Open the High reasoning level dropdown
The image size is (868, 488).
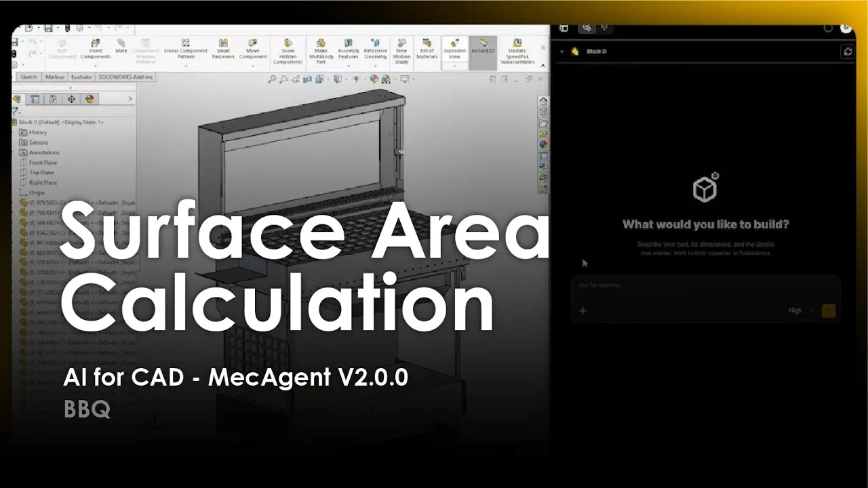(800, 310)
